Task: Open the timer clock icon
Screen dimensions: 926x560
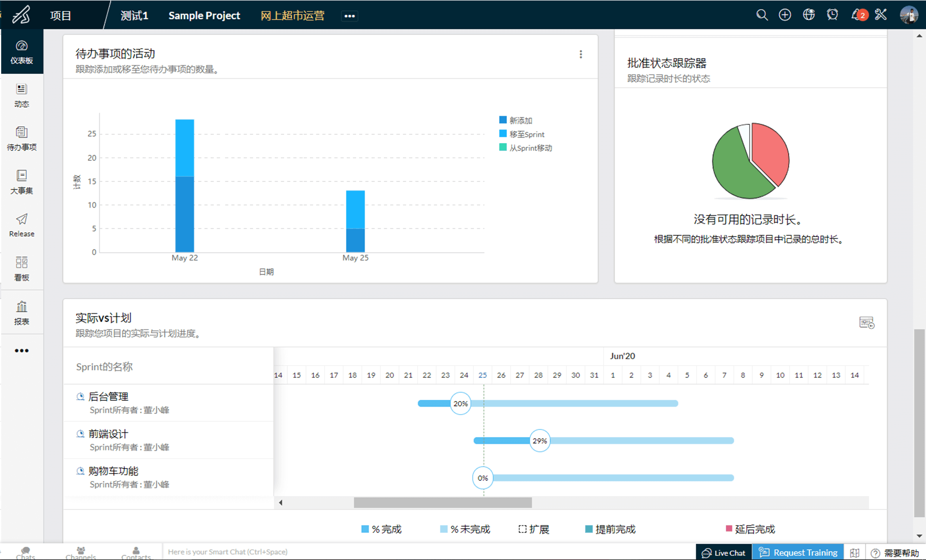Action: point(833,15)
